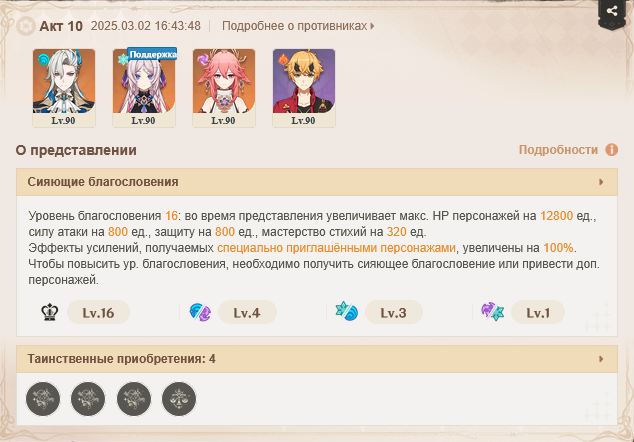The height and width of the screenshot is (442, 634).
Task: Select the crown blessing level icon
Action: 50,313
